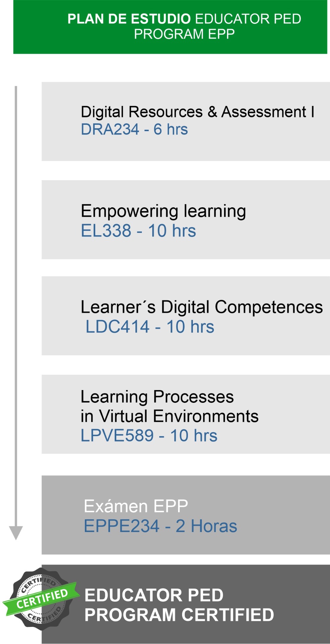Screen dimensions: 330x644
Task: Click the dark gray certification footer panel
Action: (x=186, y=604)
